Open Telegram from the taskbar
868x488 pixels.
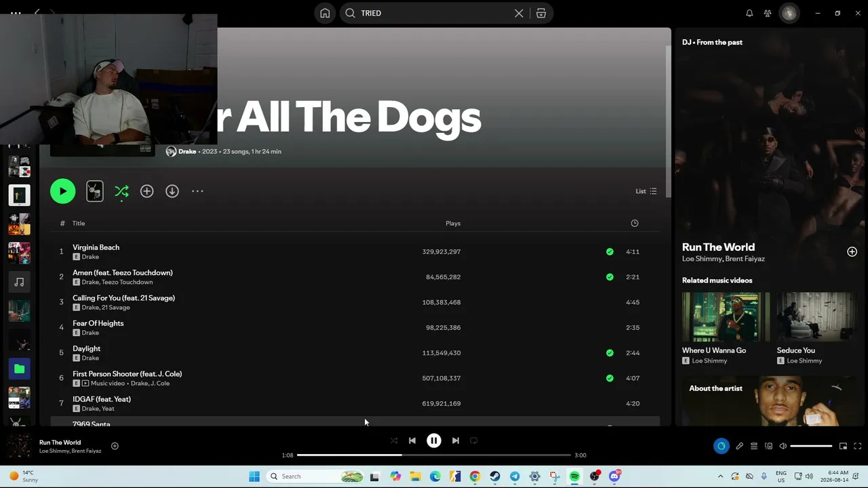tap(515, 476)
